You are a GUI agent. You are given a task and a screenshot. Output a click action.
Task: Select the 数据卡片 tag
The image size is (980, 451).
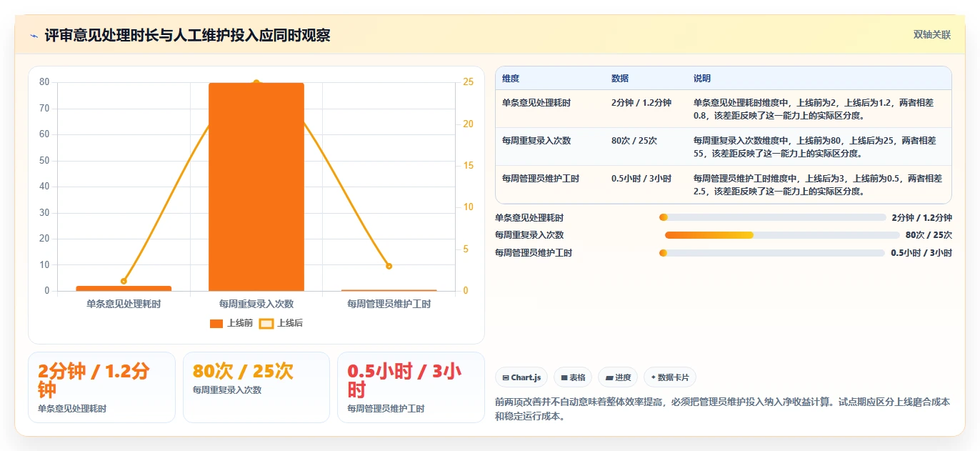pyautogui.click(x=669, y=377)
